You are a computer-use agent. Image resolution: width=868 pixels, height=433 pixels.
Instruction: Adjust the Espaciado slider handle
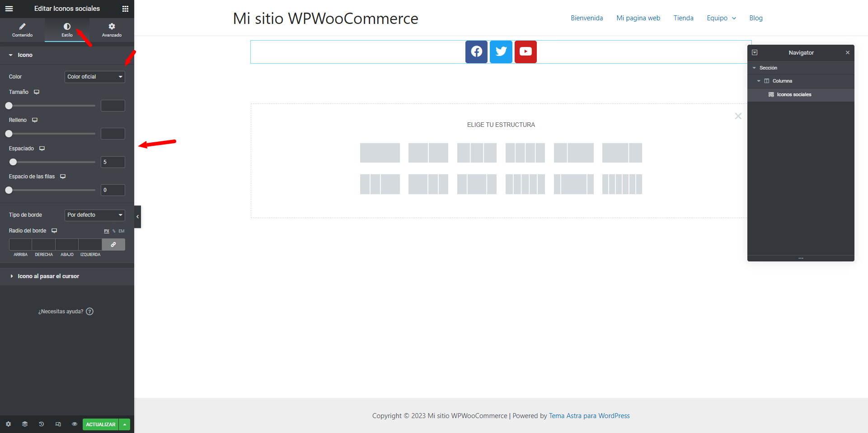coord(13,162)
